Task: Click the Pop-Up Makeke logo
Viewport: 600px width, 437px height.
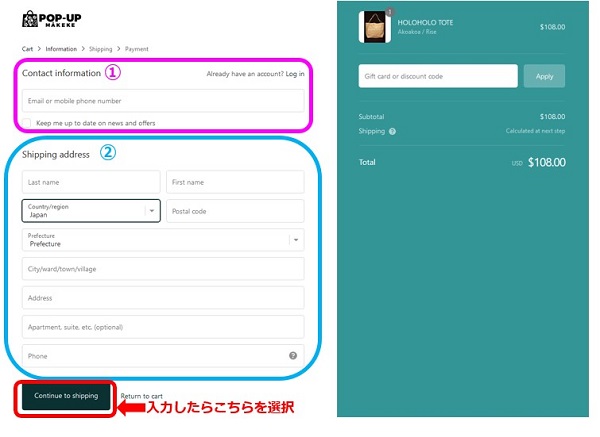Action: (x=52, y=19)
